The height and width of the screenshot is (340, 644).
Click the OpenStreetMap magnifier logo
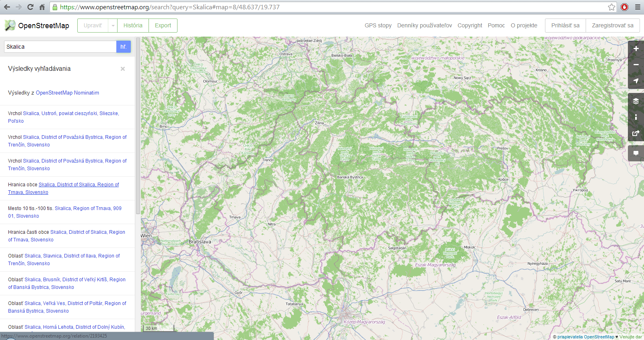(10, 25)
